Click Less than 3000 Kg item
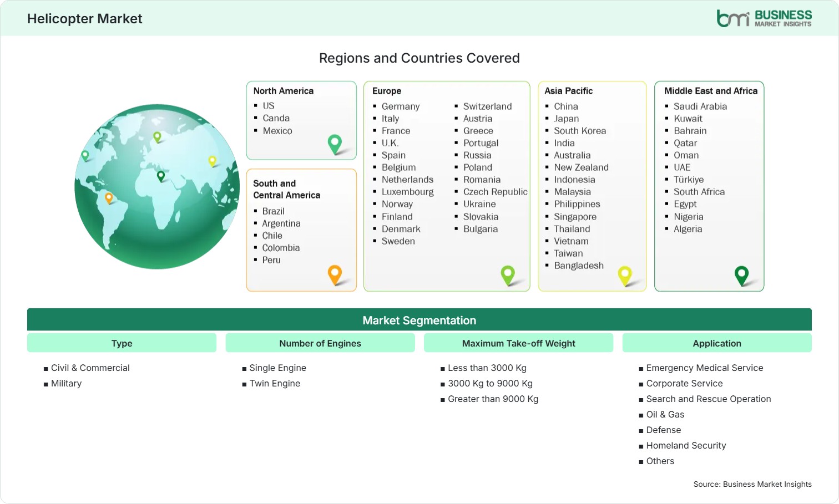 (x=487, y=368)
